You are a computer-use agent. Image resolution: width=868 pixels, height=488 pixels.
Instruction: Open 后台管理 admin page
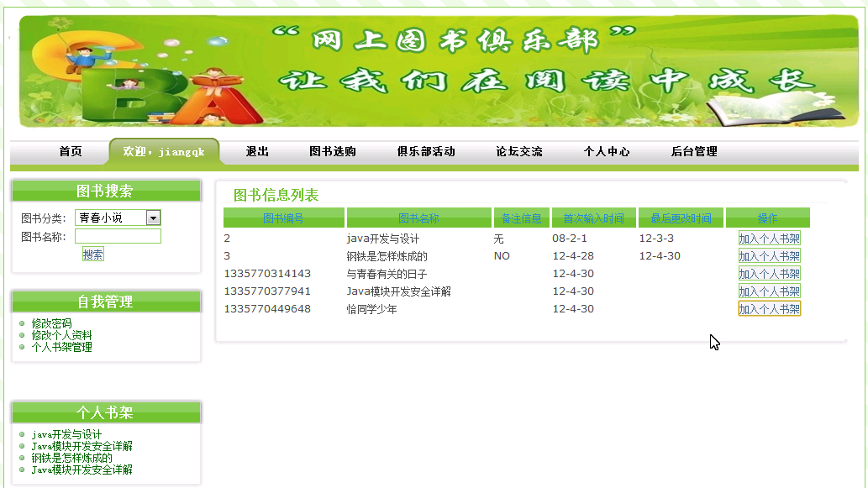coord(693,151)
